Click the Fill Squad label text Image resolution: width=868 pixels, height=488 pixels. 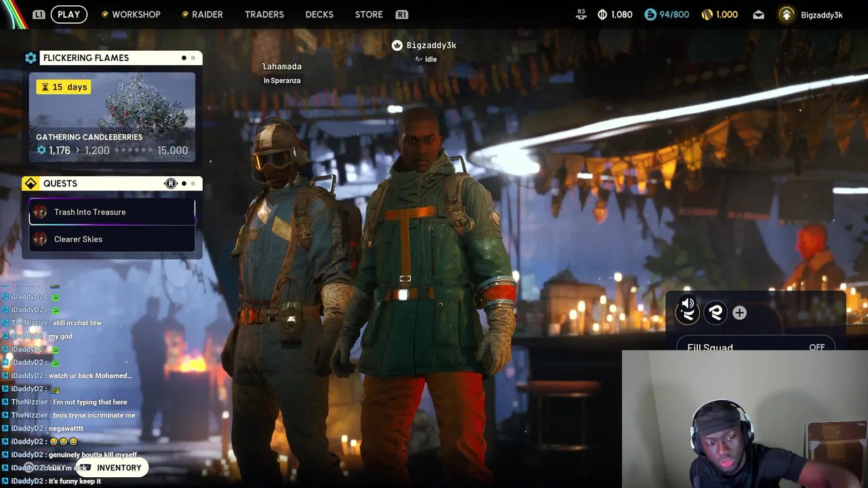click(710, 348)
